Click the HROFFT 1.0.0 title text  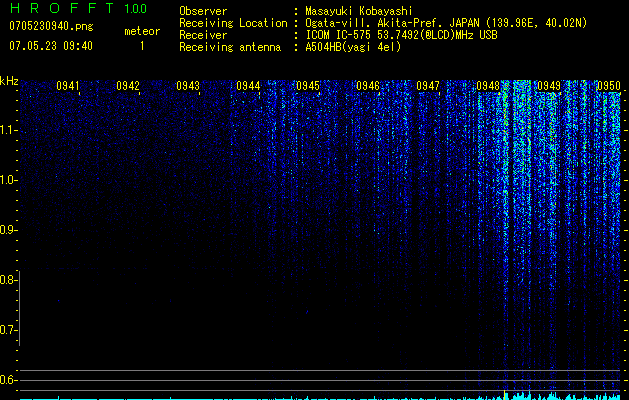(x=78, y=8)
